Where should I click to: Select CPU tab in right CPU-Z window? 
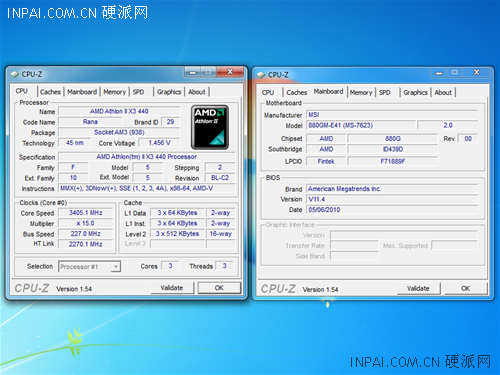tap(268, 92)
